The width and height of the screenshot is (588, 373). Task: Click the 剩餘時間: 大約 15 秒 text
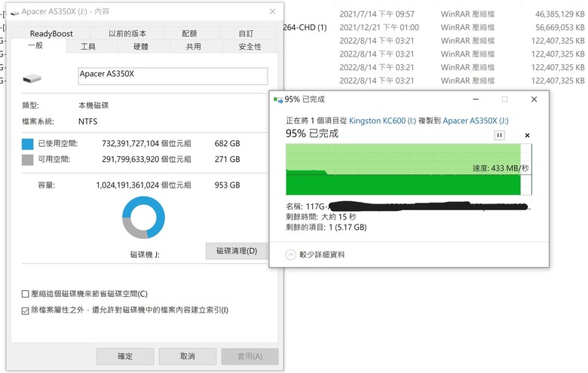[321, 217]
